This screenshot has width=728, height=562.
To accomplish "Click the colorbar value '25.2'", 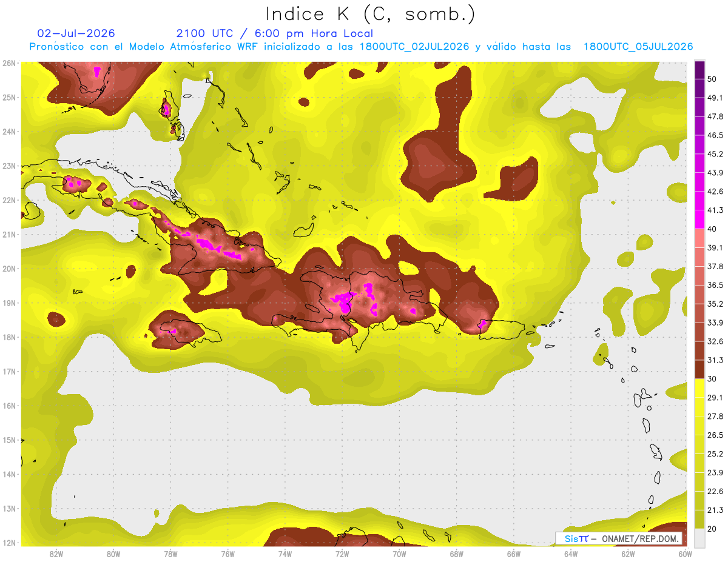I will 715,453.
